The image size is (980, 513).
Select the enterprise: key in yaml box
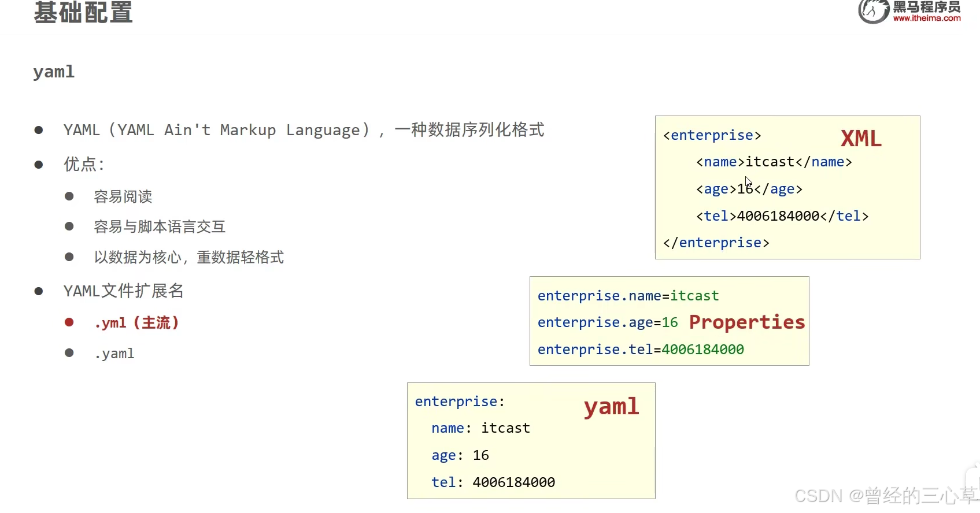point(460,402)
